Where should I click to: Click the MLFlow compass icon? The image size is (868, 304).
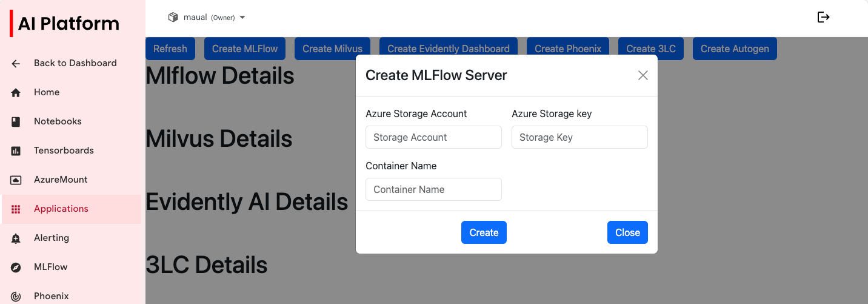point(16,267)
